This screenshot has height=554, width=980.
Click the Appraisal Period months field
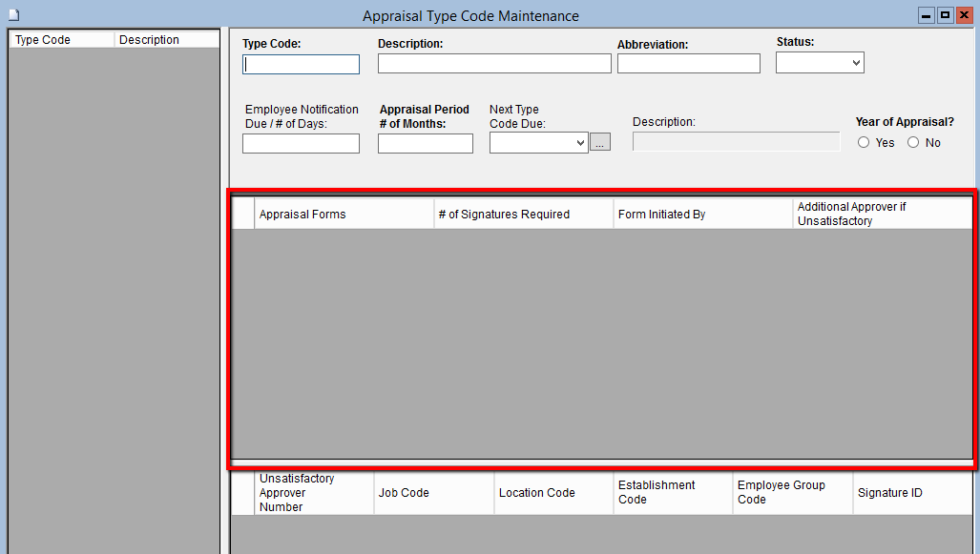click(425, 144)
